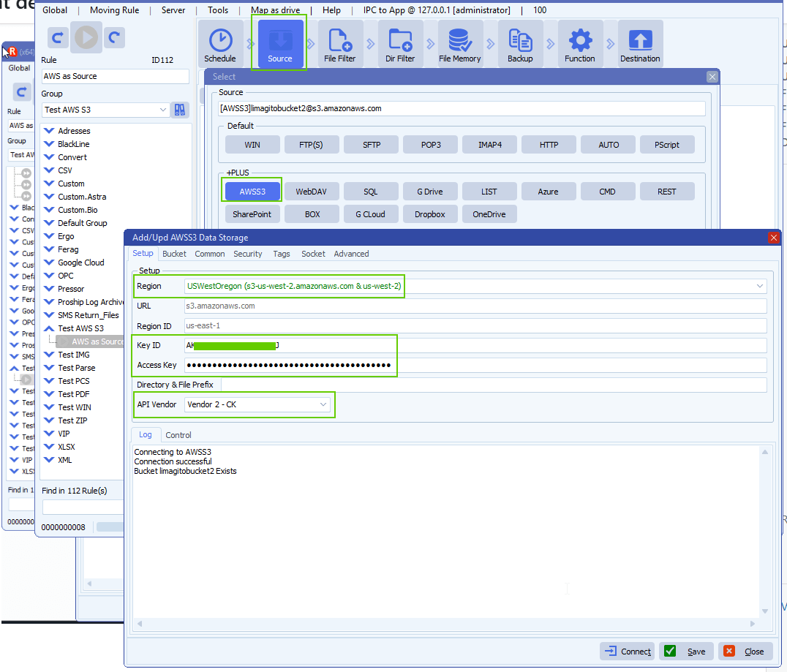
Task: Open the Backup step
Action: pos(520,44)
